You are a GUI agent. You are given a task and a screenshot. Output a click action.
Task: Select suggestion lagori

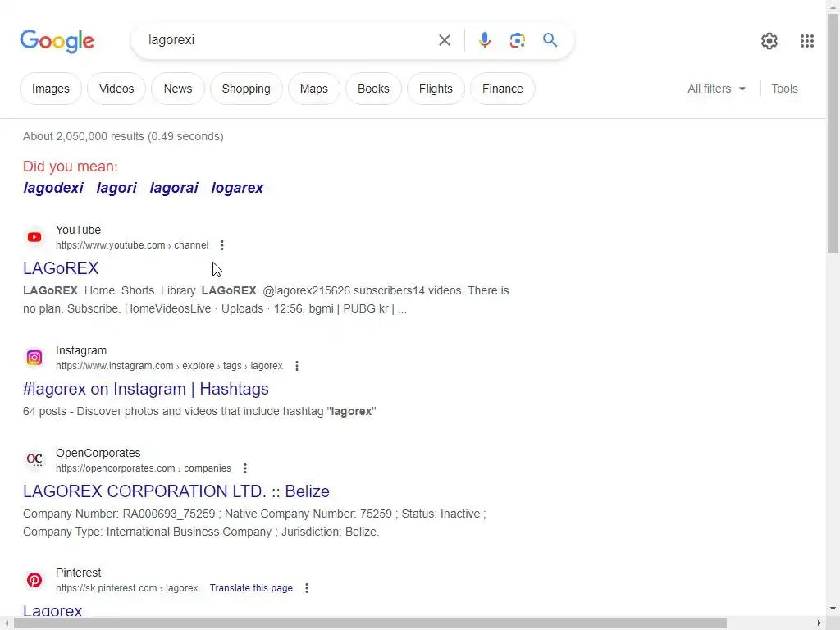point(116,188)
